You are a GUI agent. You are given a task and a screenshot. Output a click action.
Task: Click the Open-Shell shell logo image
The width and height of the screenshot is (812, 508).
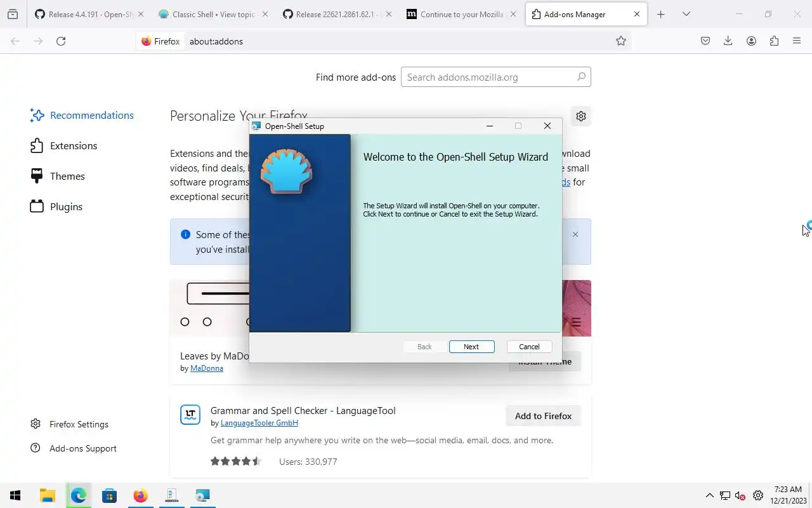(x=286, y=171)
